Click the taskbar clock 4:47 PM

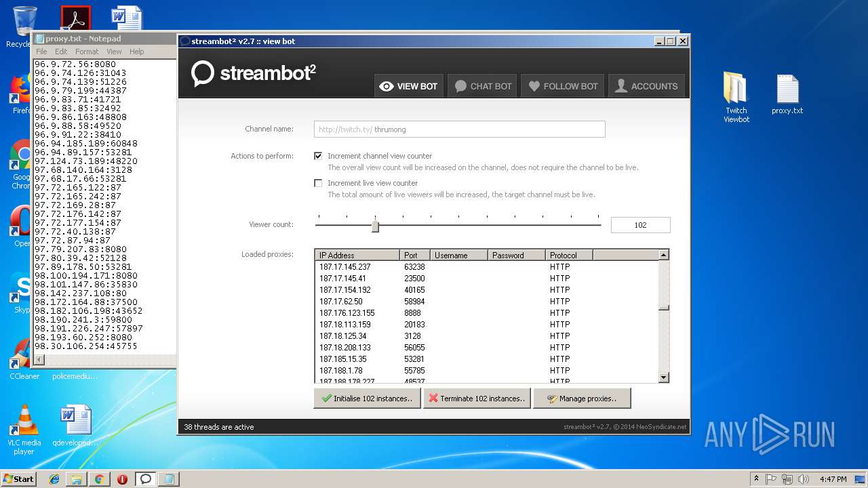point(833,479)
